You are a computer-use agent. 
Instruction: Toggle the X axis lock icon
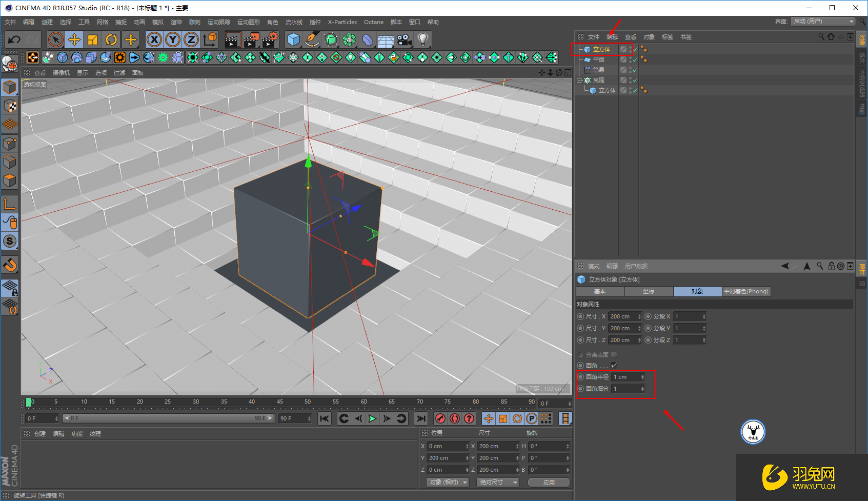(x=154, y=39)
